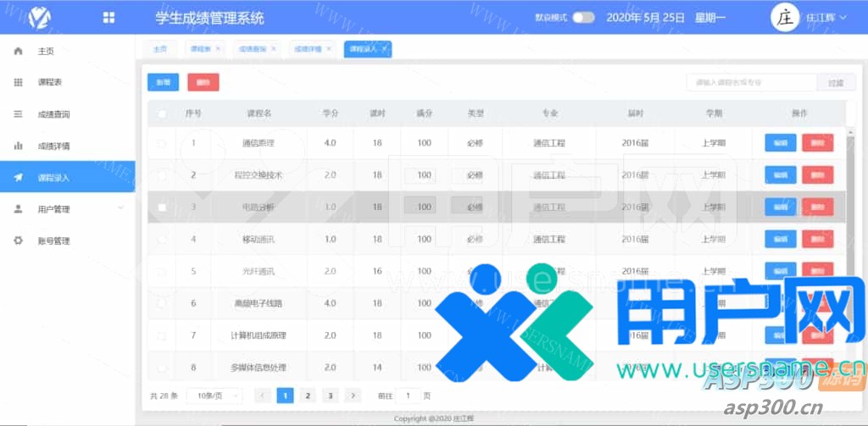The image size is (868, 426).
Task: Click the 成绩查询 list icon in the sidebar
Action: [x=19, y=113]
